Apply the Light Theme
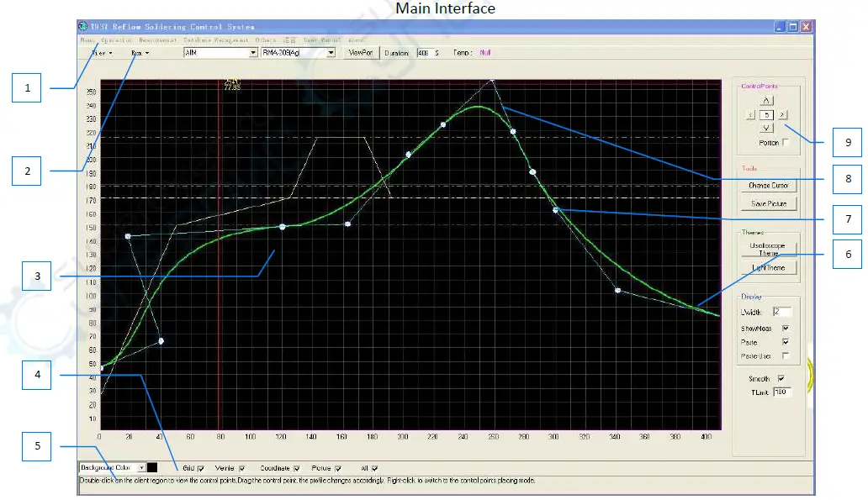The height and width of the screenshot is (500, 868). click(769, 268)
